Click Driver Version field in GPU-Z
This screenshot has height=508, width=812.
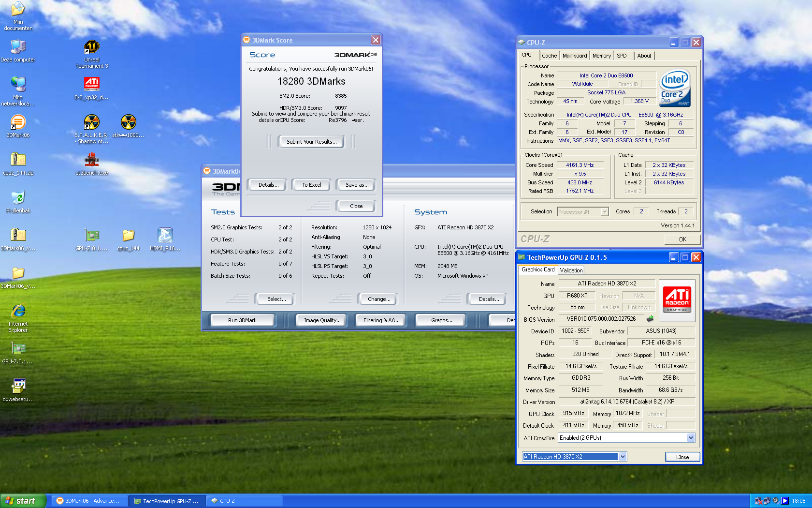627,402
